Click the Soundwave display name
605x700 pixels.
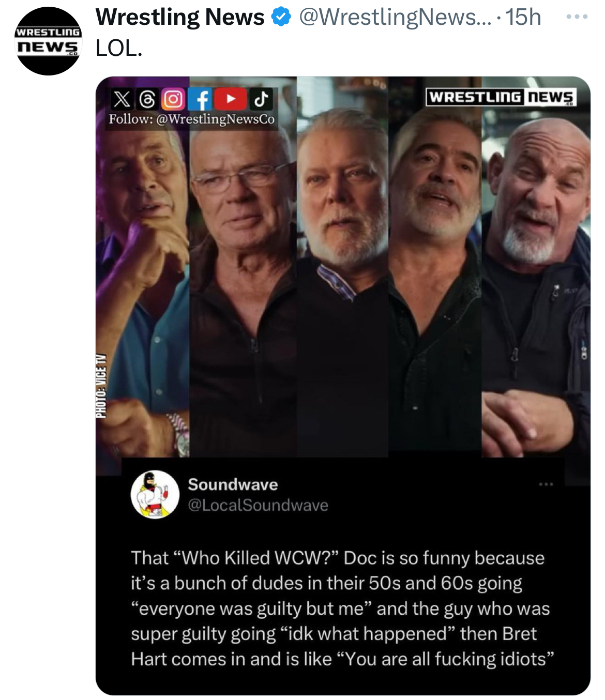(233, 484)
